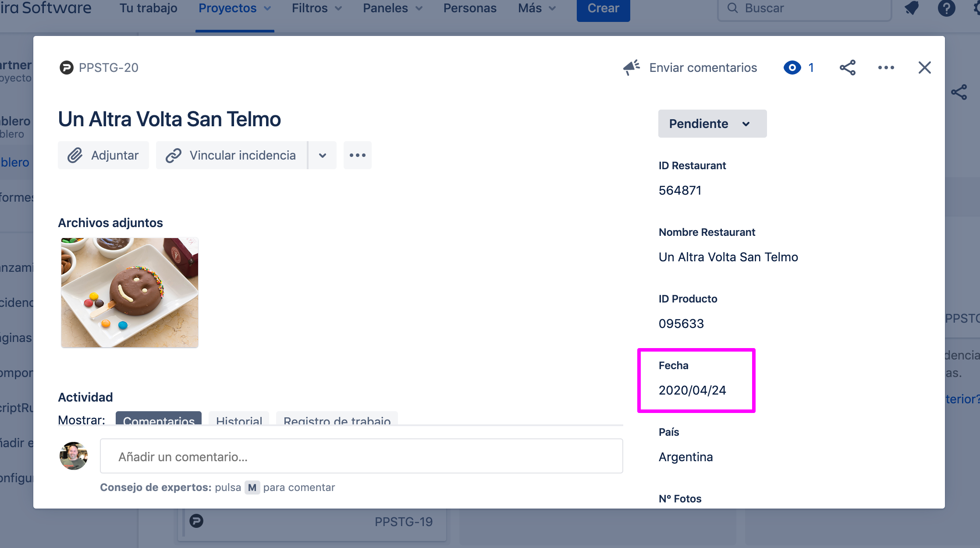The height and width of the screenshot is (548, 980).
Task: Click the share icon in the issue header
Action: tap(847, 68)
